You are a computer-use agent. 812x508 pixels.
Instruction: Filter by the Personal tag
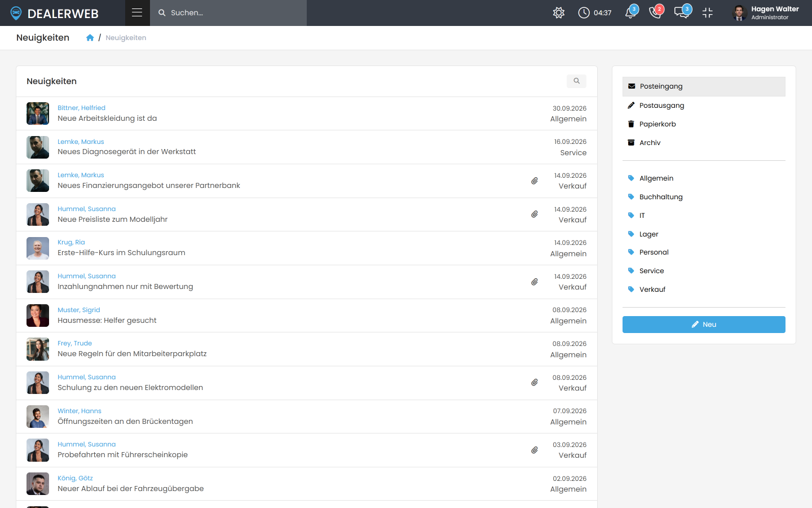704,252
